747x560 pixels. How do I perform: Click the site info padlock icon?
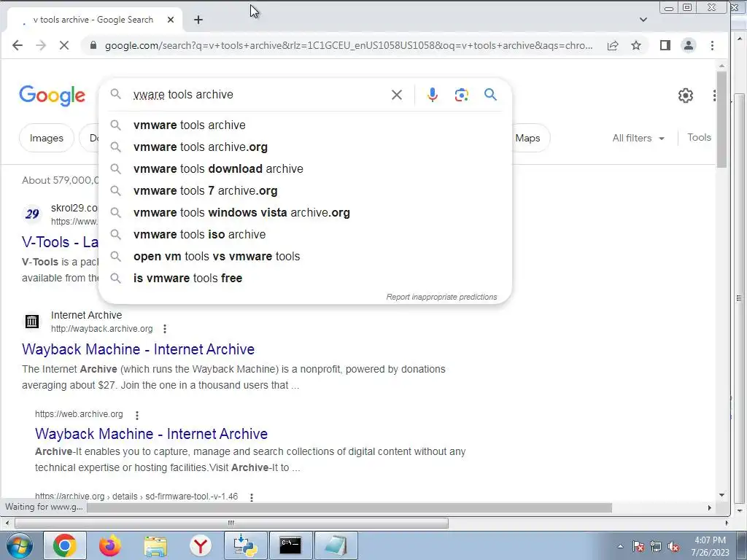pos(93,45)
